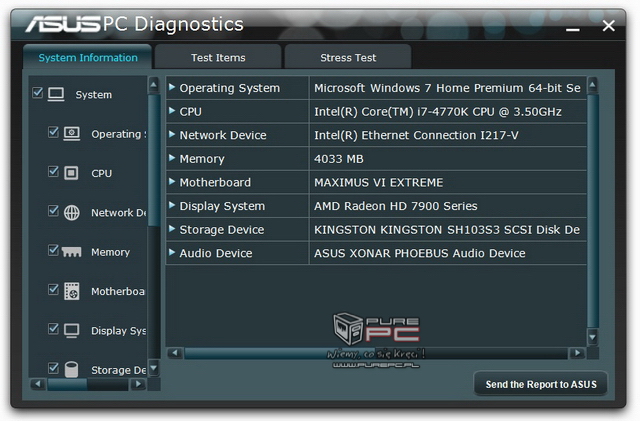640x421 pixels.
Task: Minimize the PC Diagnostics window
Action: 573,29
